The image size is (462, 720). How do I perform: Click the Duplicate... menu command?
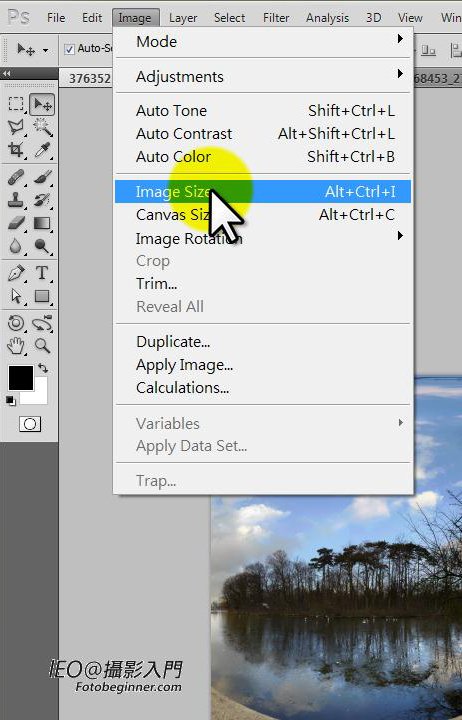coord(173,342)
